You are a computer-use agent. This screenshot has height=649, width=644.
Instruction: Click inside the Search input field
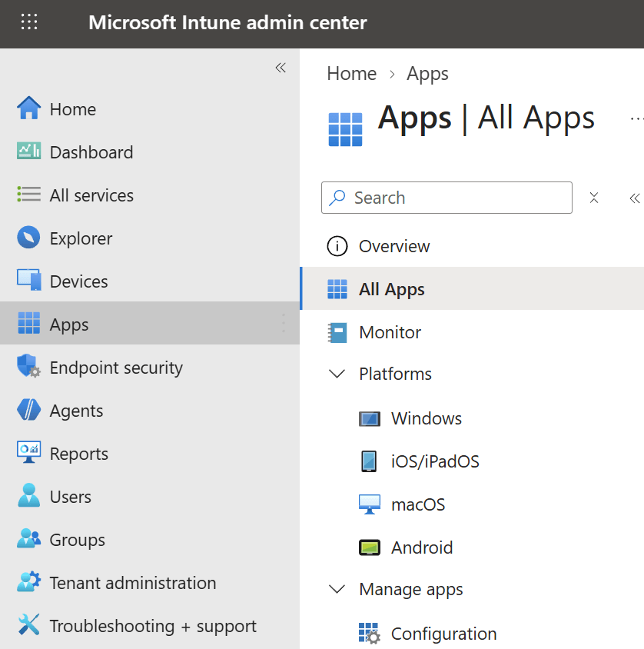(x=446, y=198)
